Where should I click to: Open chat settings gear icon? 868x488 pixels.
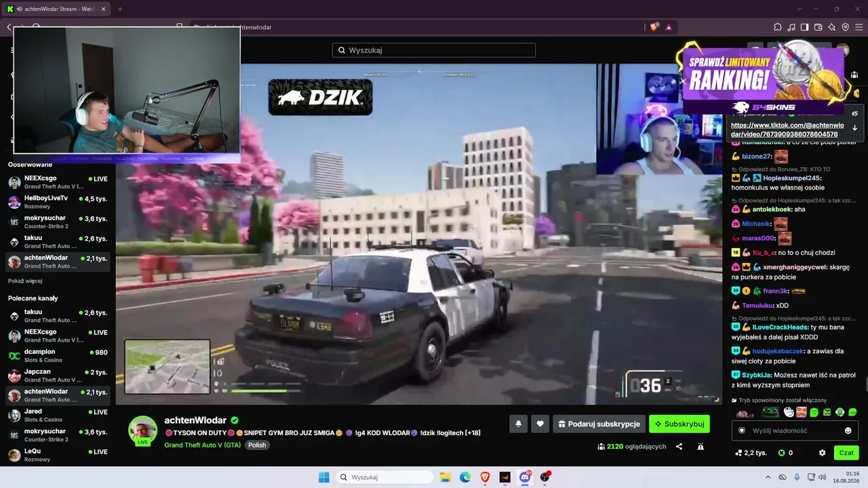pyautogui.click(x=823, y=453)
